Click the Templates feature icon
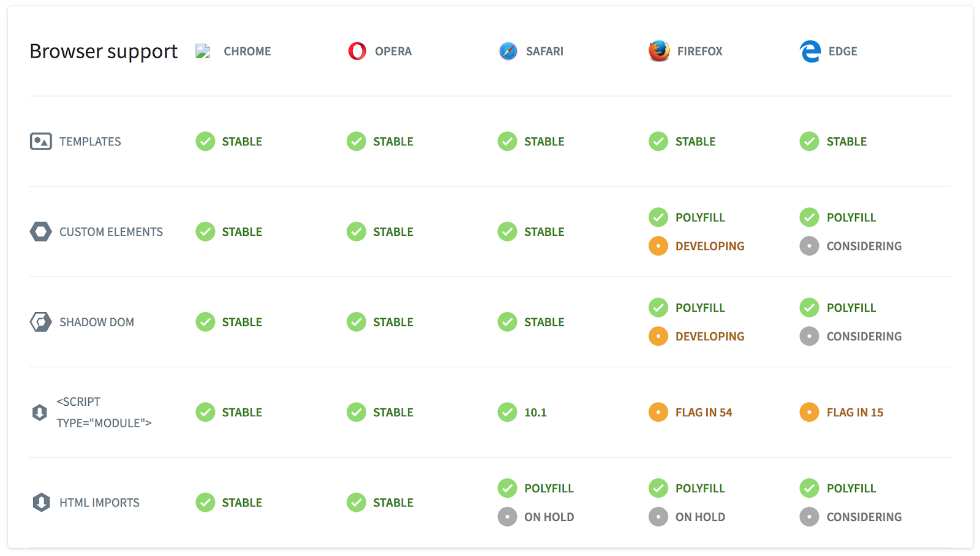Screen dimensions: 980x556 click(41, 142)
